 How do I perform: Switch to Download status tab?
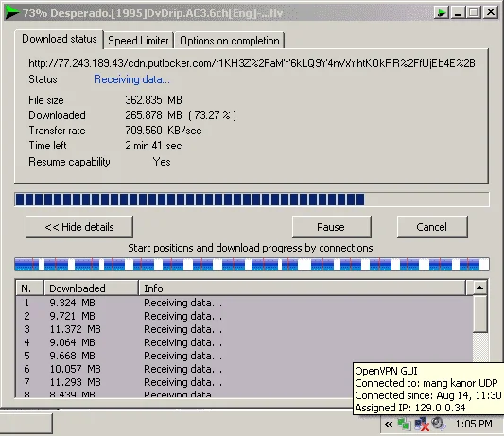[60, 39]
